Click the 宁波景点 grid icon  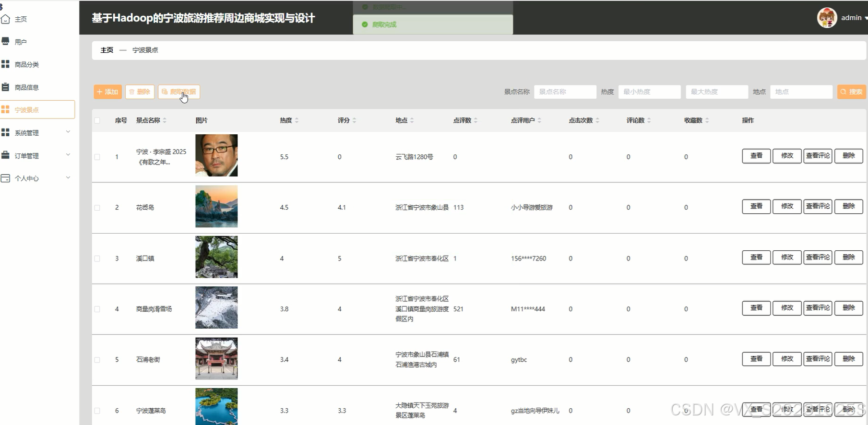(6, 109)
